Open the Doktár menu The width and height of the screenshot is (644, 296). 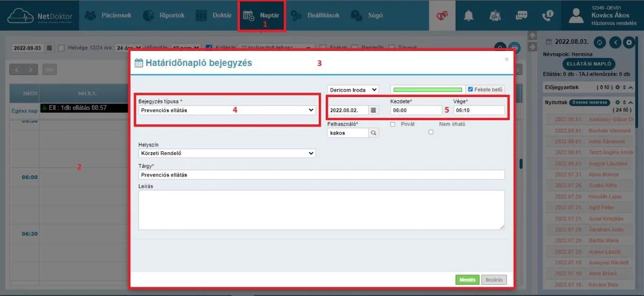point(213,16)
